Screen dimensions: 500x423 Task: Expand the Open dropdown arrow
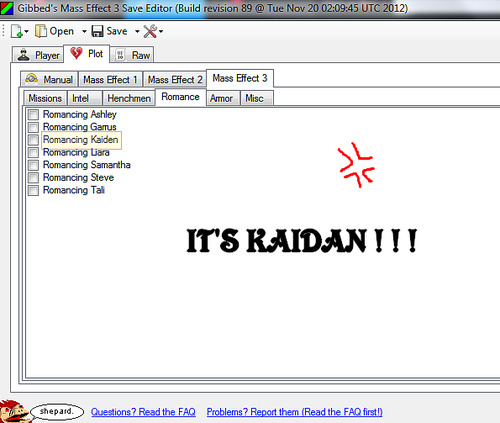coord(84,32)
